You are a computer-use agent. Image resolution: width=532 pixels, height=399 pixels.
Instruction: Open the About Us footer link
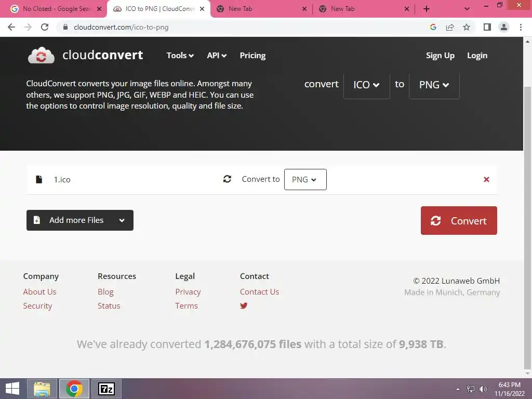[x=39, y=292]
